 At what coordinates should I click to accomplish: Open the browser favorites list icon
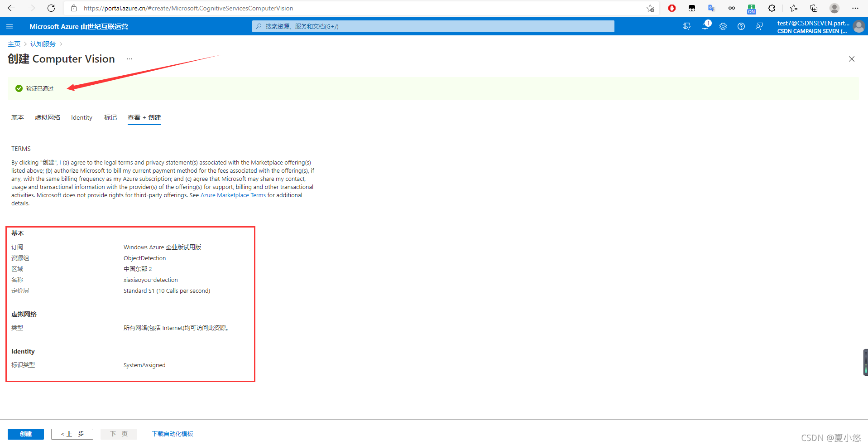(794, 8)
